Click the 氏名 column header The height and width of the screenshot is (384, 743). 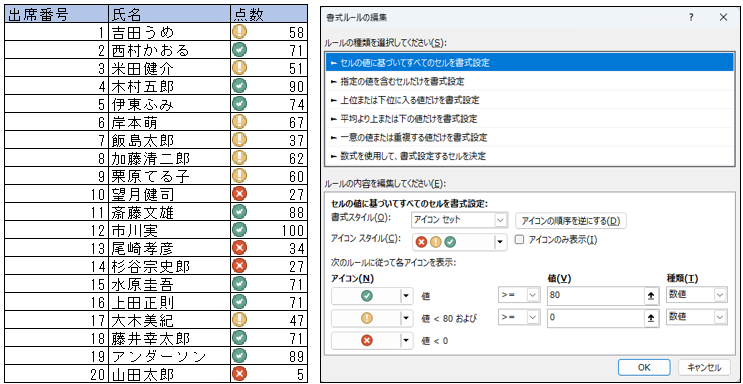coord(170,14)
